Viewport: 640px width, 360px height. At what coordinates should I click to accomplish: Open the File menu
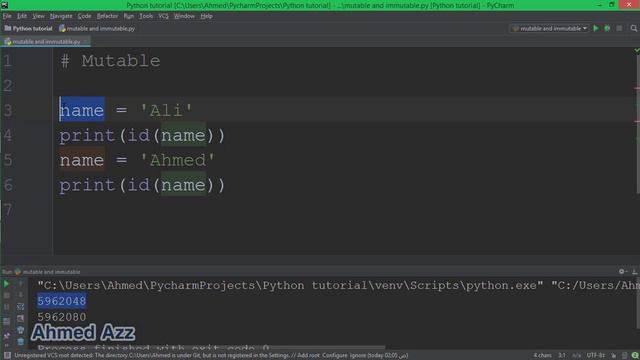(7, 16)
